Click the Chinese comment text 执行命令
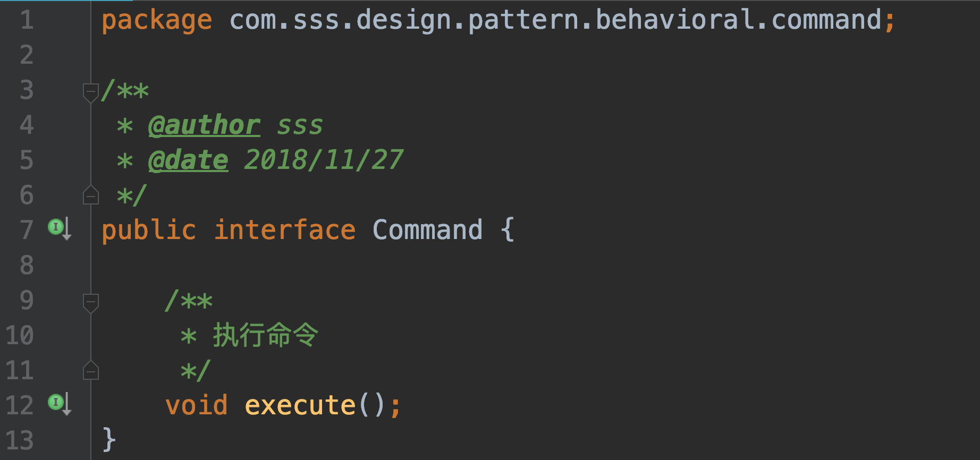Screen dimensions: 980x460 [x=265, y=336]
